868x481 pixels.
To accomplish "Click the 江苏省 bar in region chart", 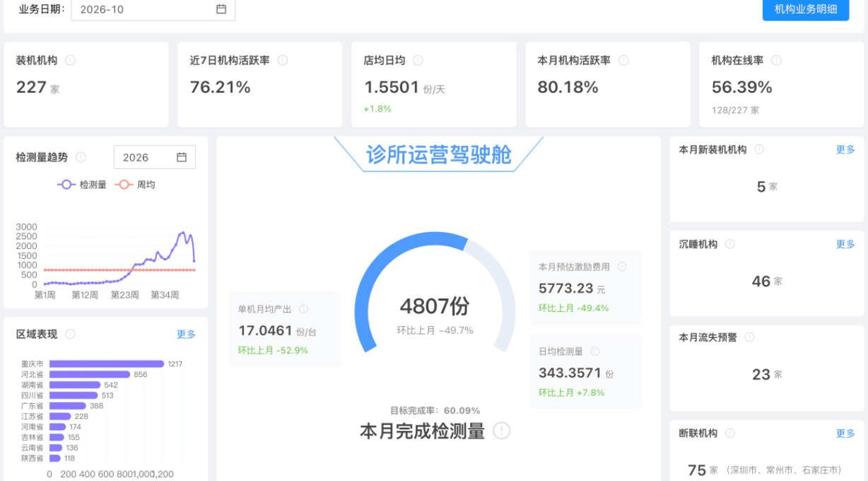I will point(60,417).
